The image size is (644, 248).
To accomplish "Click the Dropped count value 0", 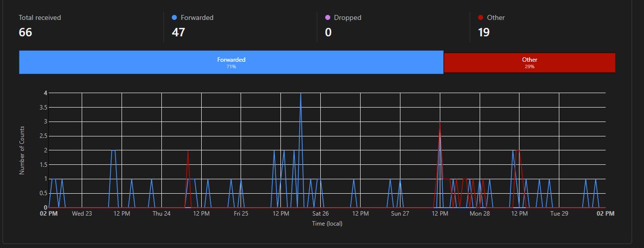I will click(328, 32).
